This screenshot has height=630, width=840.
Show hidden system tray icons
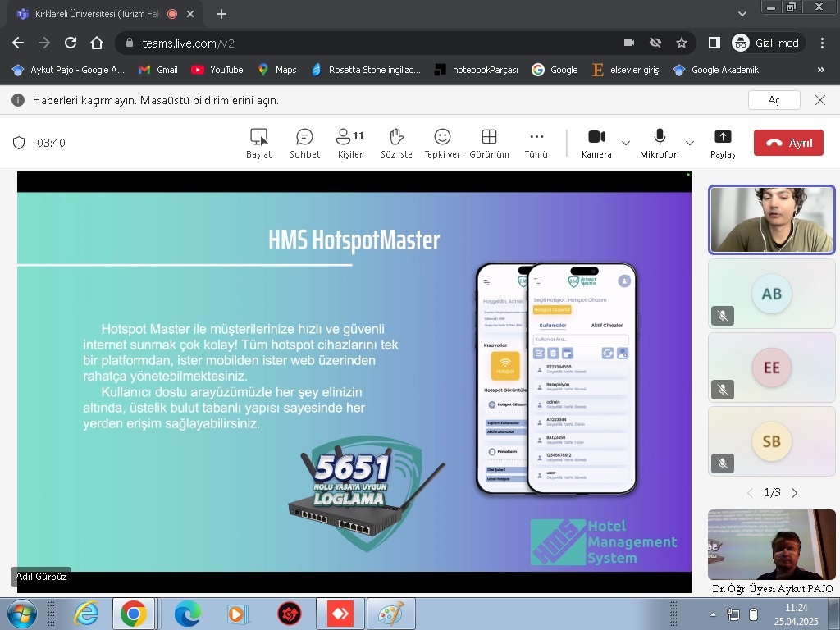pyautogui.click(x=713, y=614)
